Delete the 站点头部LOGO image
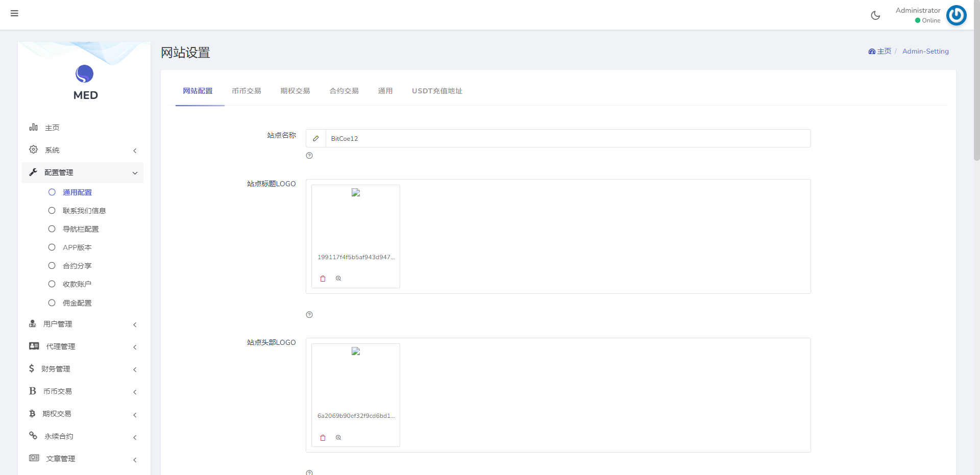Screen dimensions: 980x475 point(323,438)
